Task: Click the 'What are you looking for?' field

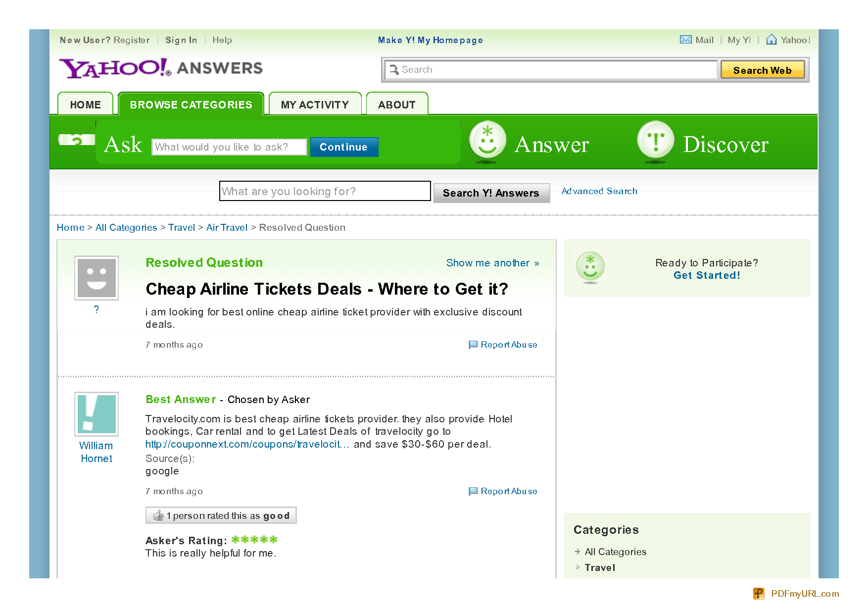Action: pyautogui.click(x=325, y=191)
